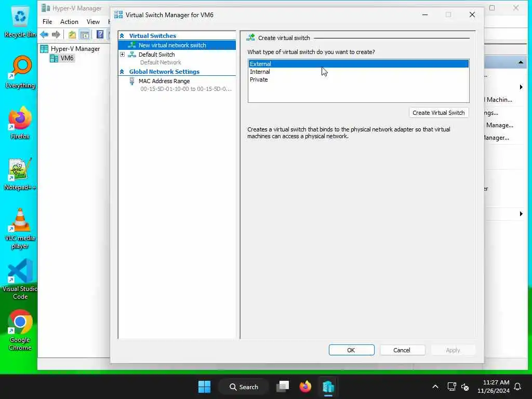Show hidden system tray icons
The image size is (532, 399).
pyautogui.click(x=435, y=387)
